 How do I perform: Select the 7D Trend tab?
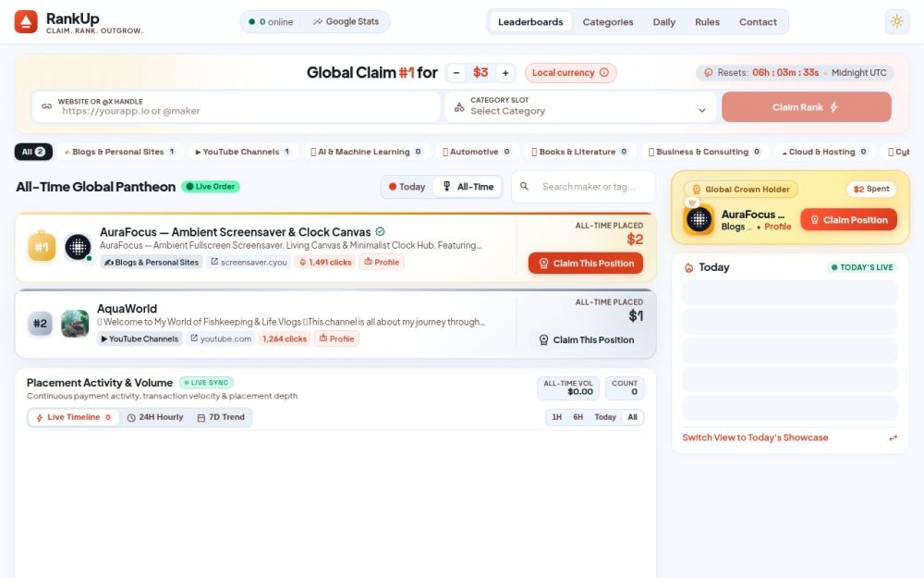pos(221,417)
